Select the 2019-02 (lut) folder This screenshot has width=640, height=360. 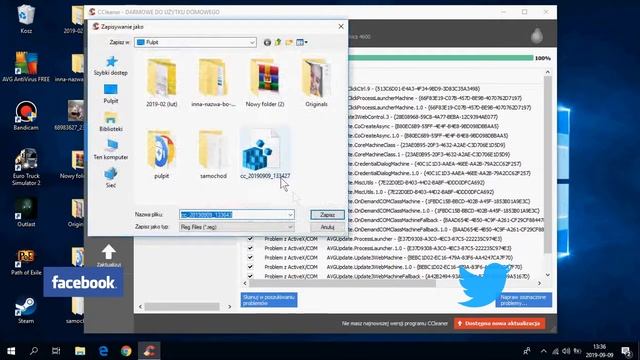pos(162,83)
